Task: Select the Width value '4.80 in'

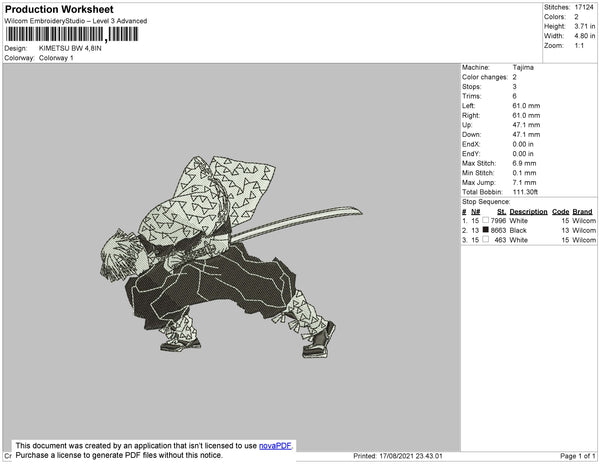Action: (585, 36)
